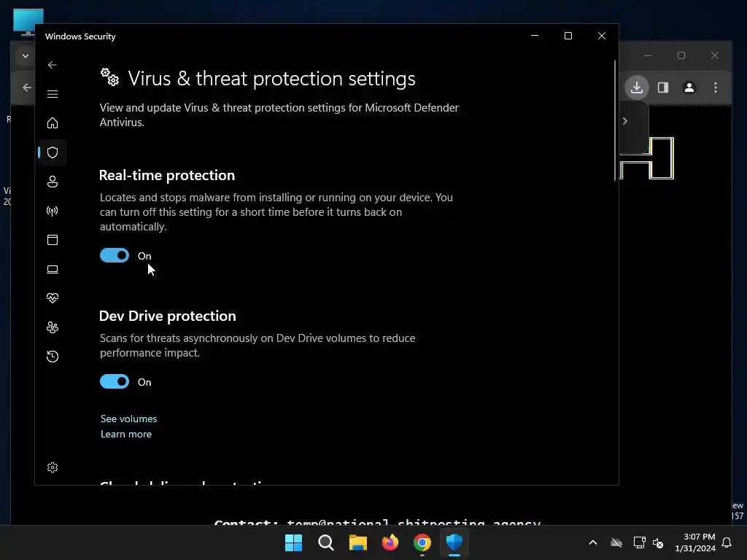Click Chrome downloads icon in background window
The image size is (747, 560).
(637, 87)
